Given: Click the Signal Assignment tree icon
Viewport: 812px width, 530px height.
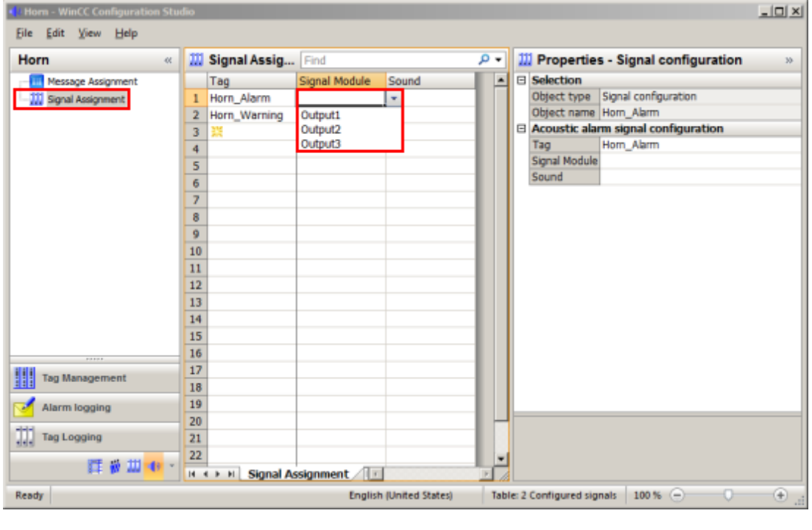Looking at the screenshot, I should pos(36,99).
